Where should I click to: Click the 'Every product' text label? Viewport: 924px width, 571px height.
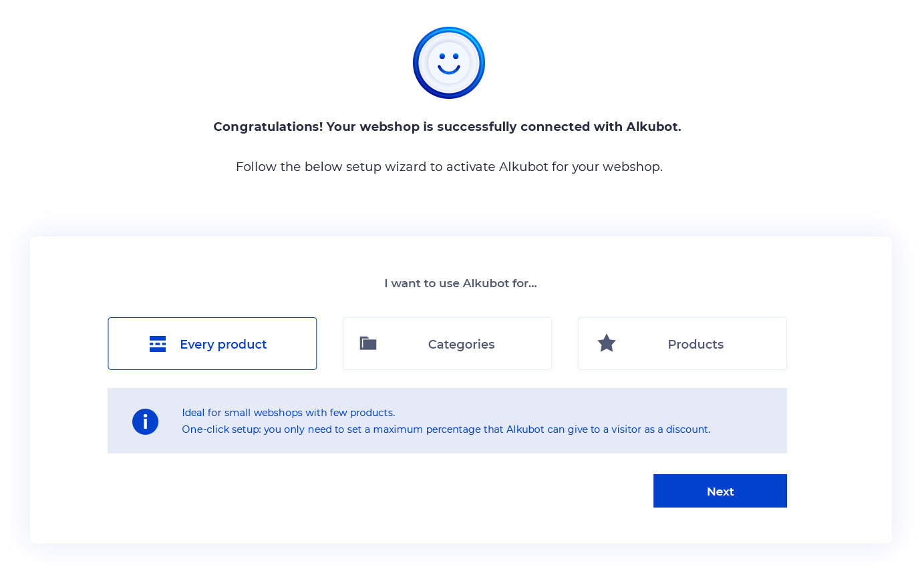tap(223, 345)
